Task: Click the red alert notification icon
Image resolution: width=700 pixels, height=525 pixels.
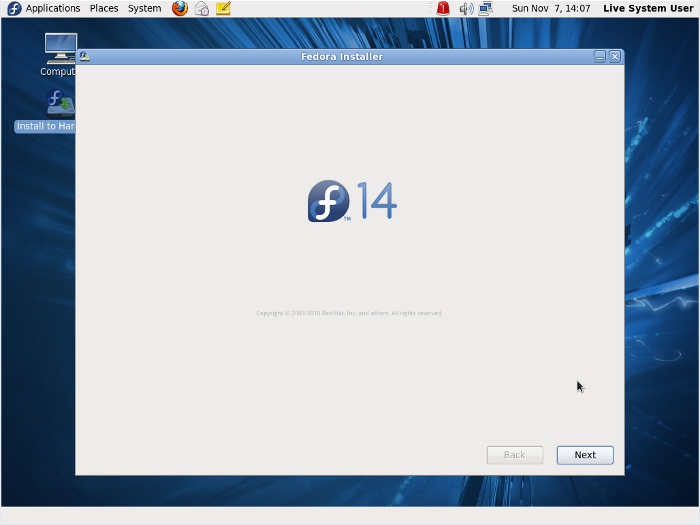Action: (443, 8)
